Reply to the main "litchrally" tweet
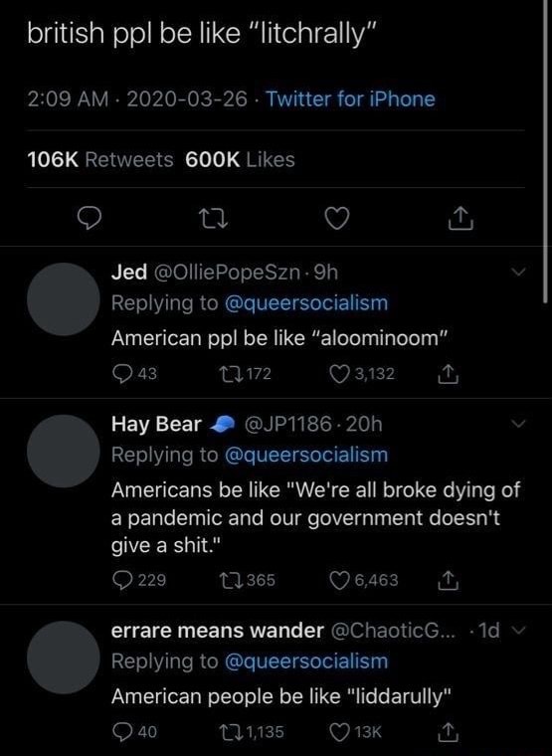Screen dimensions: 552x756 [x=91, y=219]
